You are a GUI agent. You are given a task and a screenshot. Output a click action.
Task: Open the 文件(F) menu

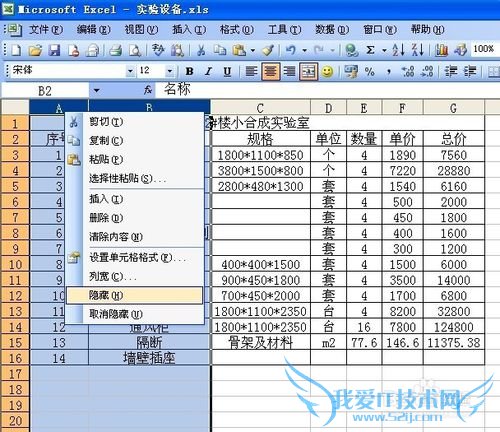coord(46,30)
